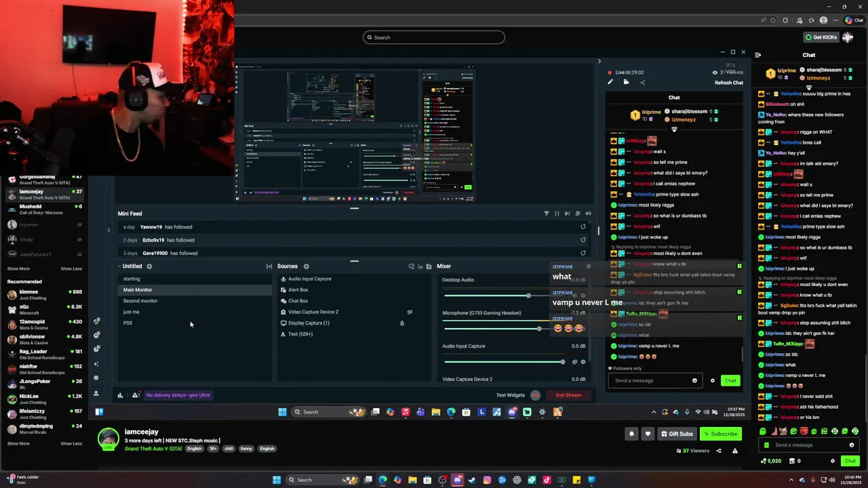The height and width of the screenshot is (488, 868).
Task: Share stream icon in Streamlabs chat panel
Action: click(642, 82)
